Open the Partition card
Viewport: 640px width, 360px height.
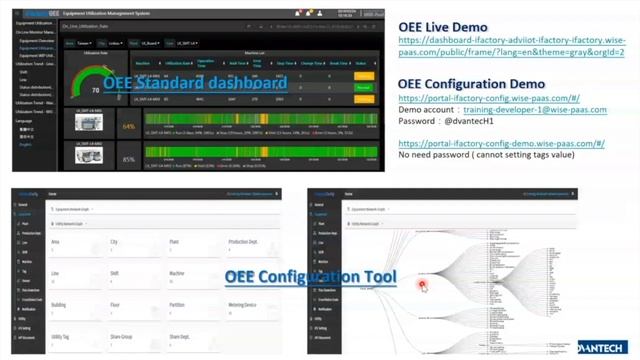pyautogui.click(x=194, y=309)
